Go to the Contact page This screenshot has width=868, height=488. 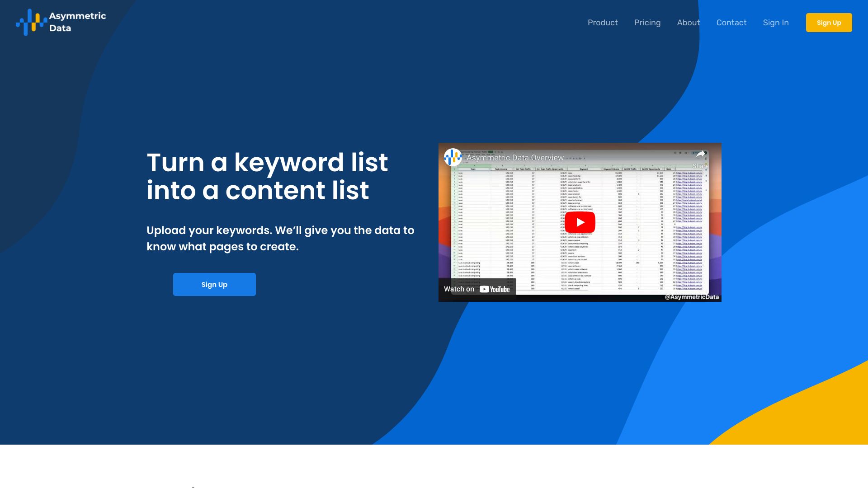tap(731, 23)
